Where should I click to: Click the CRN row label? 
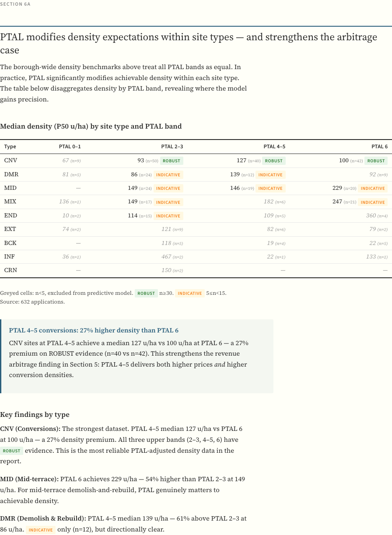[x=10, y=270]
